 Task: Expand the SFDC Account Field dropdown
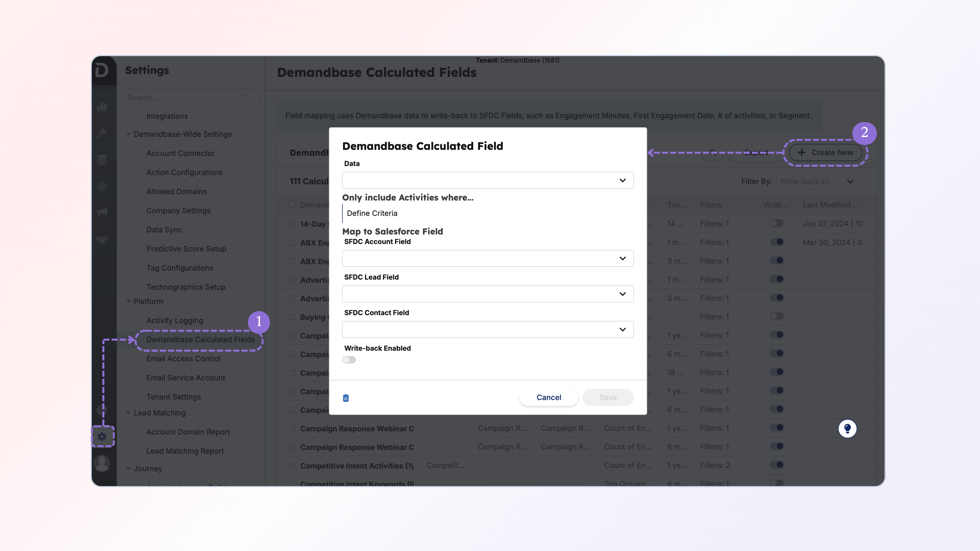click(487, 258)
